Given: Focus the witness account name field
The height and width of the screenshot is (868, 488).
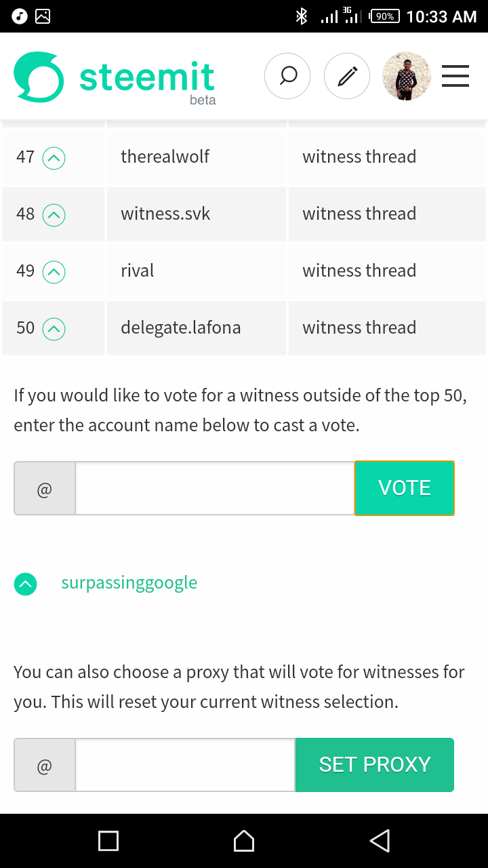Looking at the screenshot, I should pos(215,488).
